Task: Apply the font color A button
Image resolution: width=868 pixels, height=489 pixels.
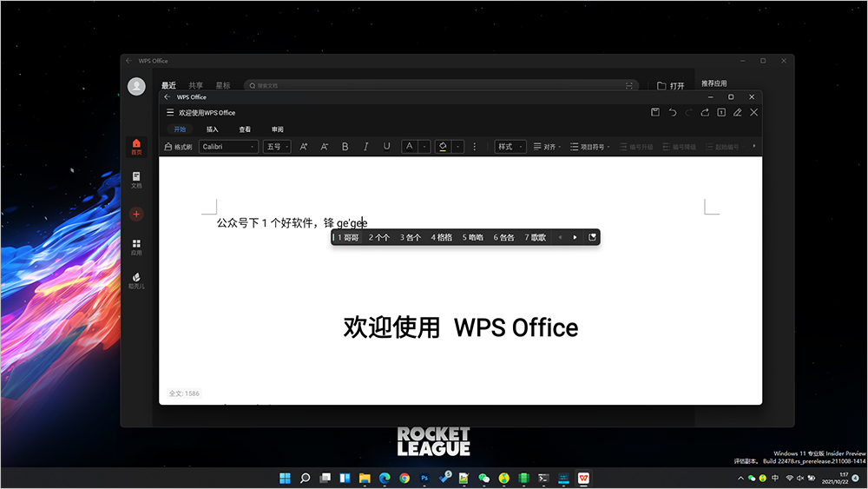Action: tap(410, 147)
